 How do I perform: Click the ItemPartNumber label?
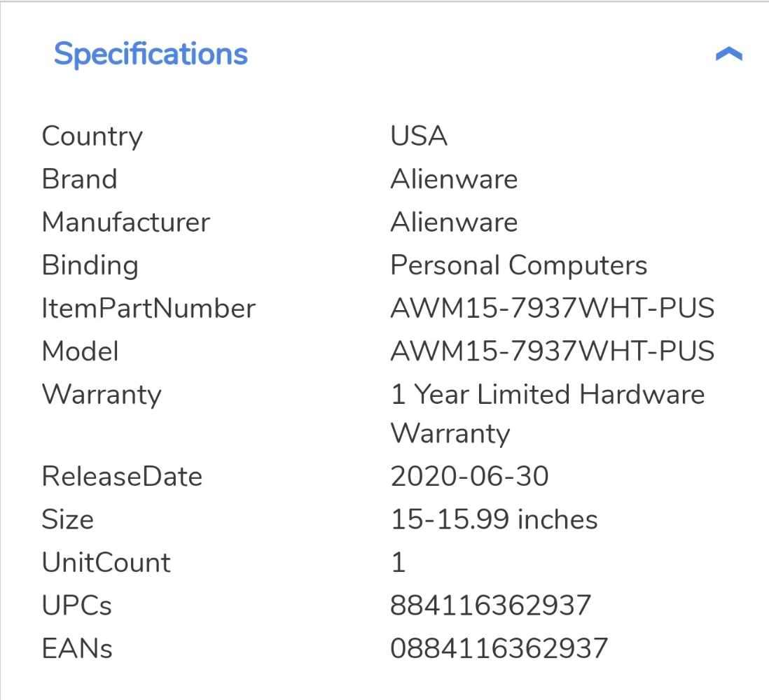point(148,309)
